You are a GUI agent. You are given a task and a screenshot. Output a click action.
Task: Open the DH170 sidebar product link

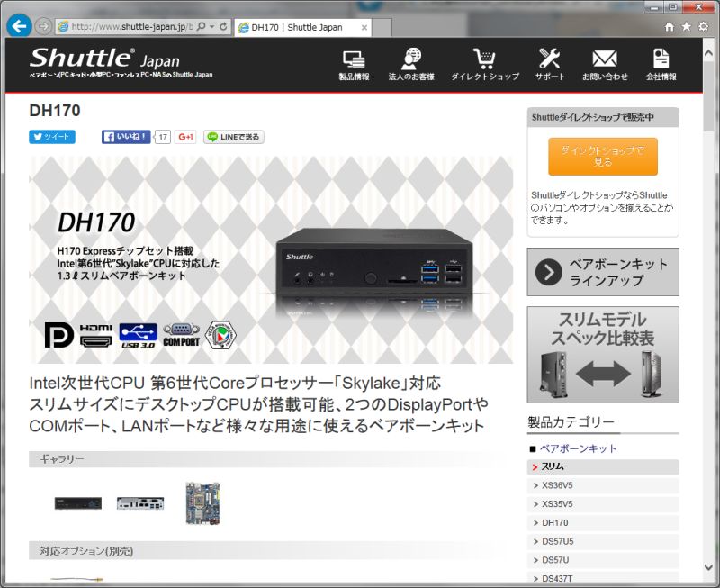coord(603,523)
